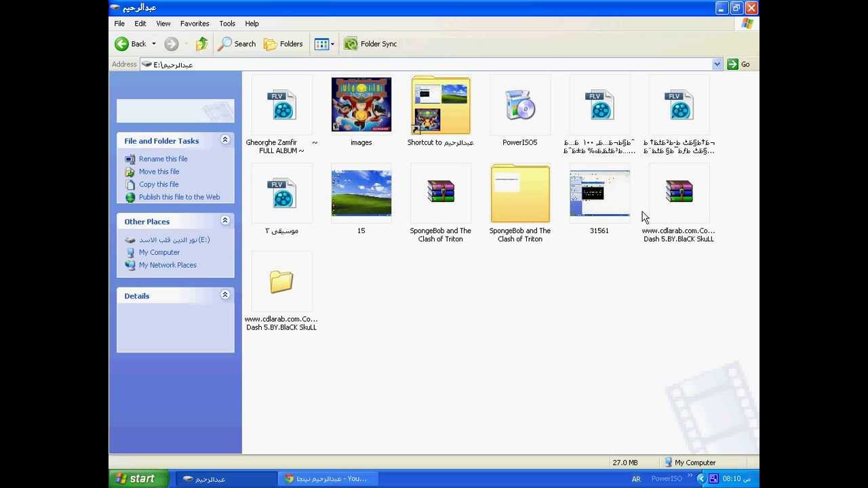Open the Back history dropdown arrow

[154, 44]
